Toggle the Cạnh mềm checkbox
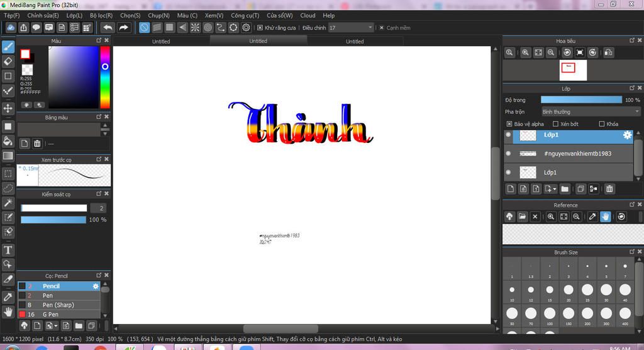 click(x=382, y=28)
